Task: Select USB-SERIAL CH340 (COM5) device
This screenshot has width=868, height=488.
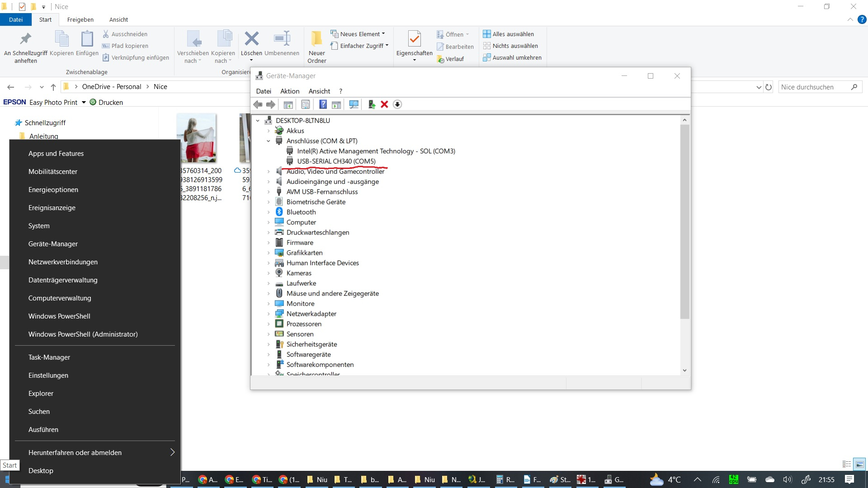Action: (x=336, y=161)
